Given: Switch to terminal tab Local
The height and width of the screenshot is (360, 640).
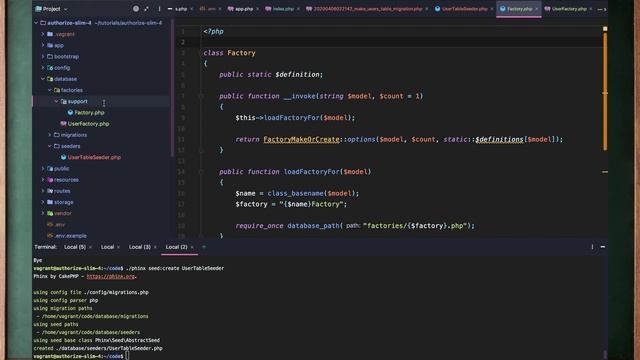Looking at the screenshot, I should click(107, 247).
